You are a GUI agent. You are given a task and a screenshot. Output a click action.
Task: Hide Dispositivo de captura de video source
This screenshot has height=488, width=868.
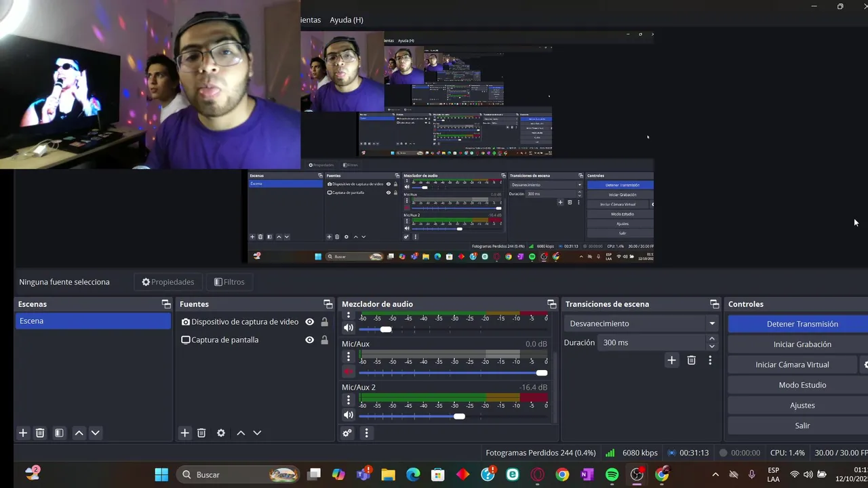coord(310,322)
